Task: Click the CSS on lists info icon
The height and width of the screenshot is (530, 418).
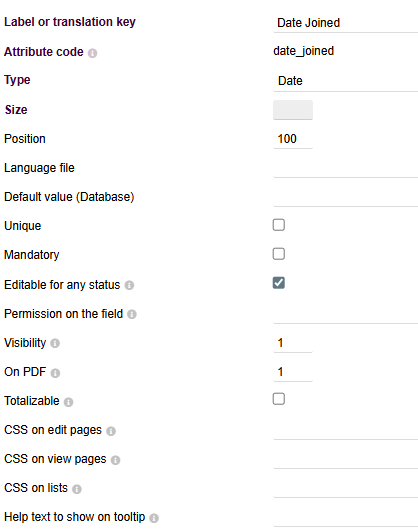Action: [77, 489]
